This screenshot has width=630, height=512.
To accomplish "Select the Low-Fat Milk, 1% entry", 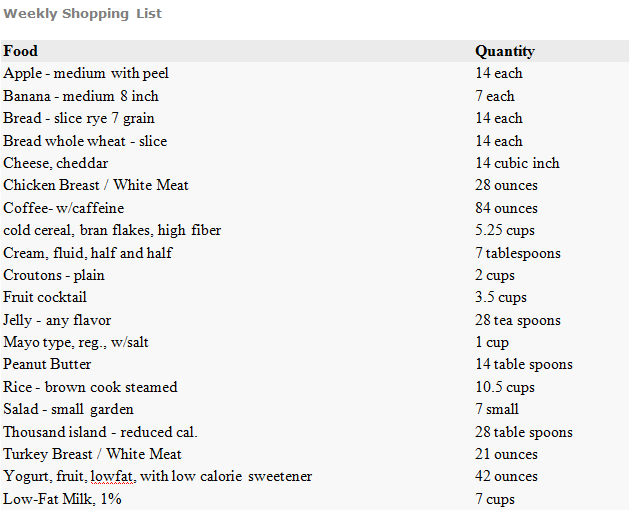I will (x=62, y=499).
